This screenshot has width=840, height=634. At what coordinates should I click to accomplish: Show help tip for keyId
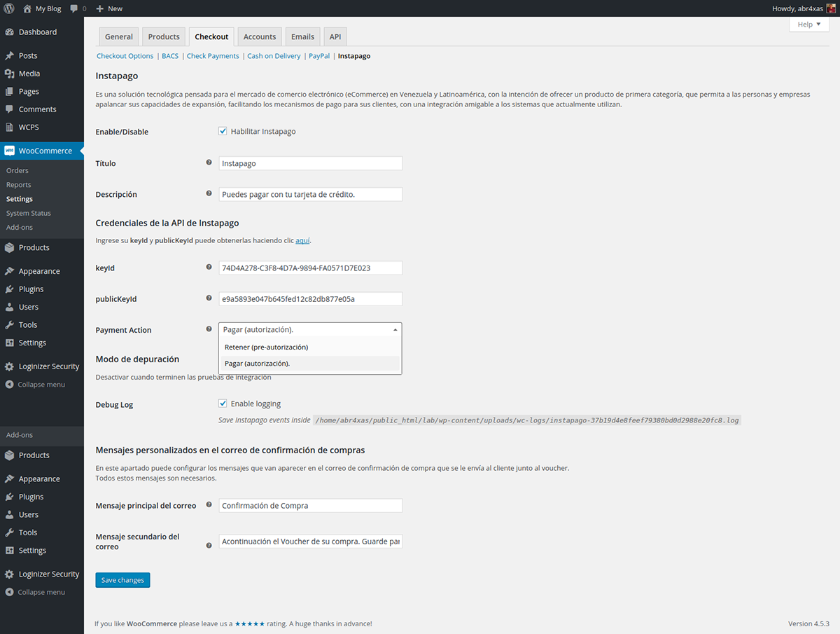209,267
